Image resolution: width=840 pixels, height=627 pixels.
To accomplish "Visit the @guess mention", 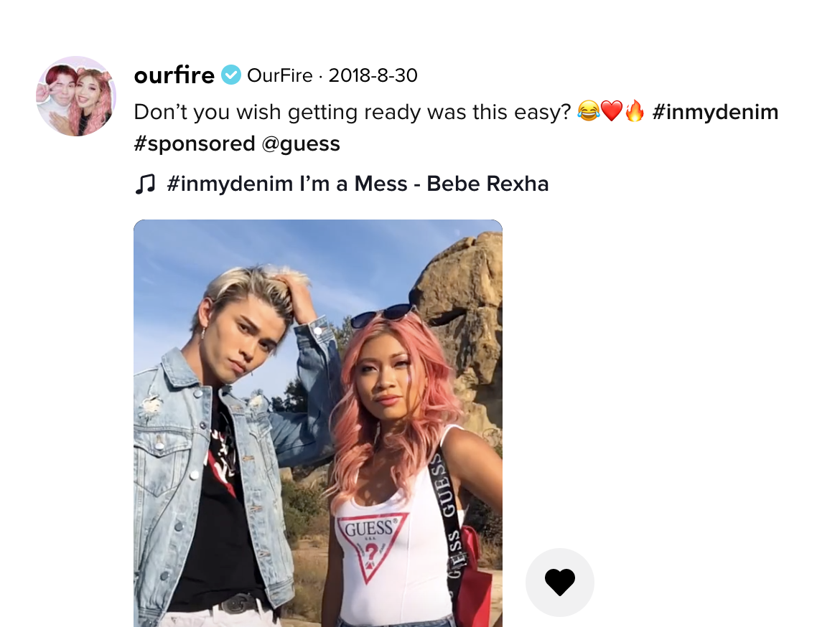I will [x=301, y=143].
